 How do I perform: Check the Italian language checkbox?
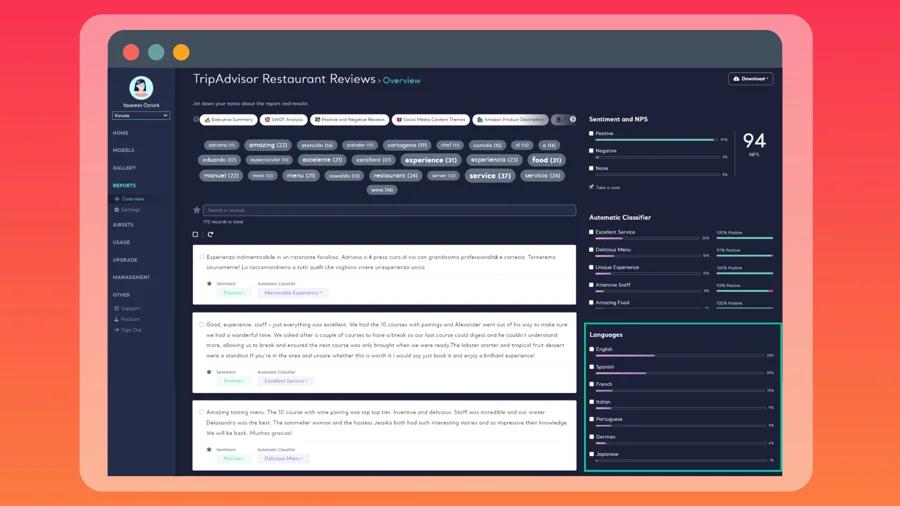[592, 402]
